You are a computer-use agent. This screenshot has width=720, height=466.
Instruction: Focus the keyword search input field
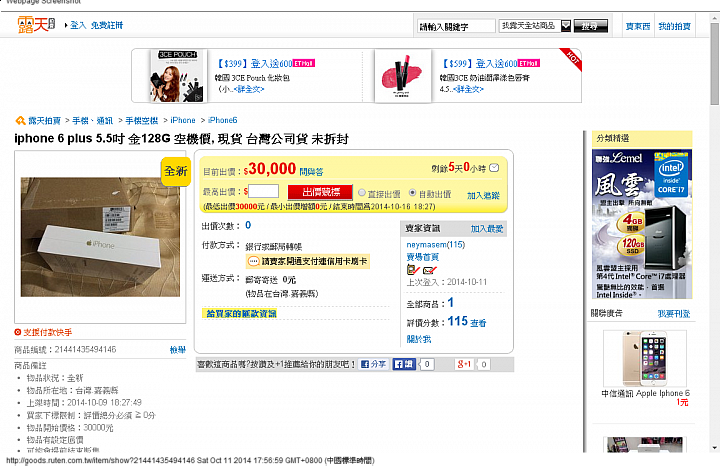456,26
